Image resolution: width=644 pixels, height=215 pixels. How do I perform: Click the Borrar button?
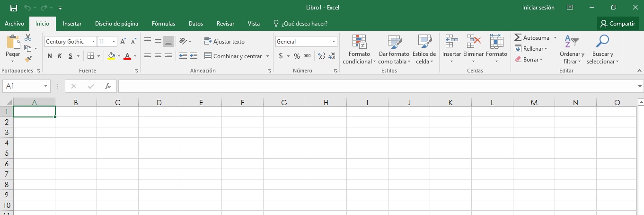(529, 60)
